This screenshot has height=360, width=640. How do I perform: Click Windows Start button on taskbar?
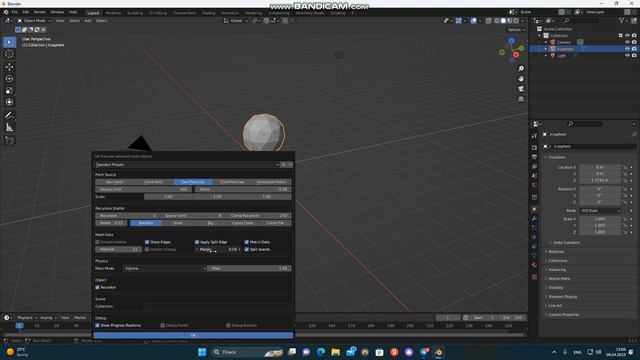click(x=202, y=352)
